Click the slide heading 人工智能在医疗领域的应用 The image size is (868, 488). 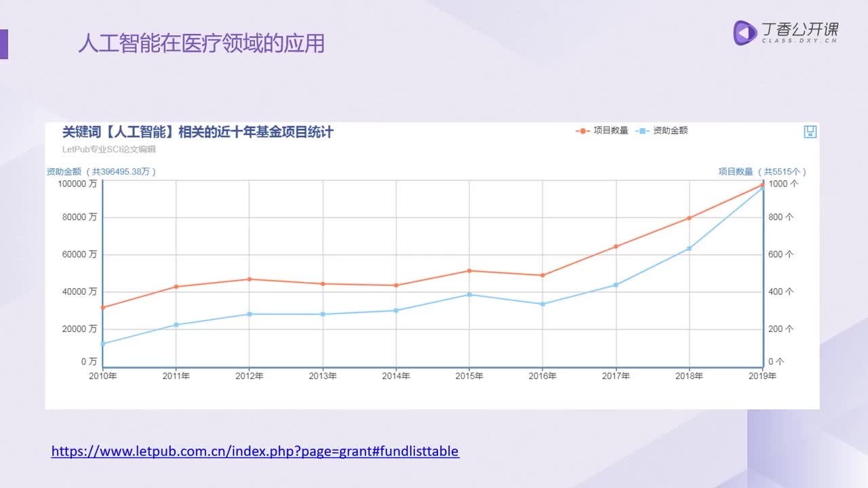tap(201, 43)
